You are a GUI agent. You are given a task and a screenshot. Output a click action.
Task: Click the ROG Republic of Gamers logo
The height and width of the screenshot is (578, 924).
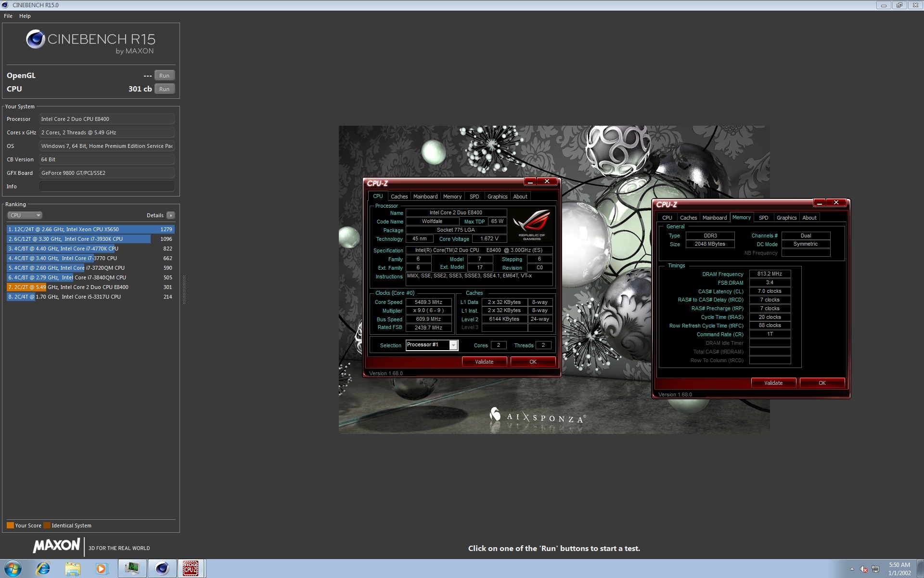pyautogui.click(x=531, y=225)
